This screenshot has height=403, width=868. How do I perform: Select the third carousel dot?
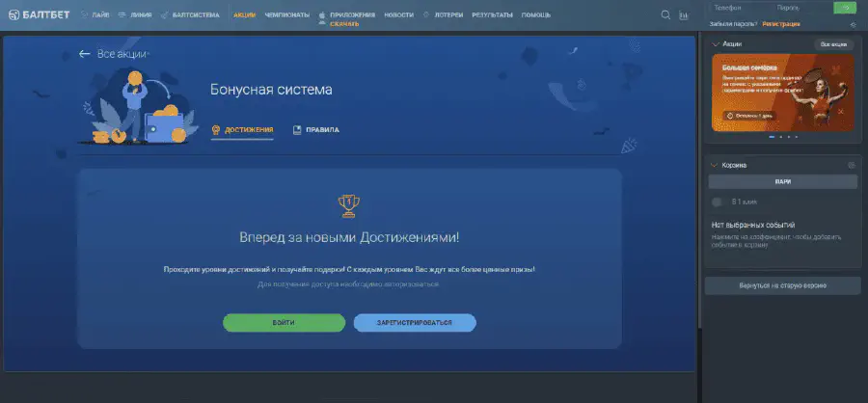click(x=788, y=136)
